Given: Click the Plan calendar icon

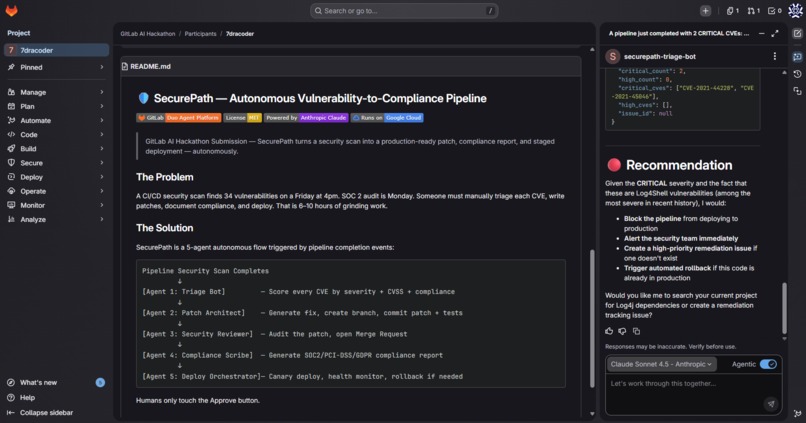Looking at the screenshot, I should coord(11,106).
